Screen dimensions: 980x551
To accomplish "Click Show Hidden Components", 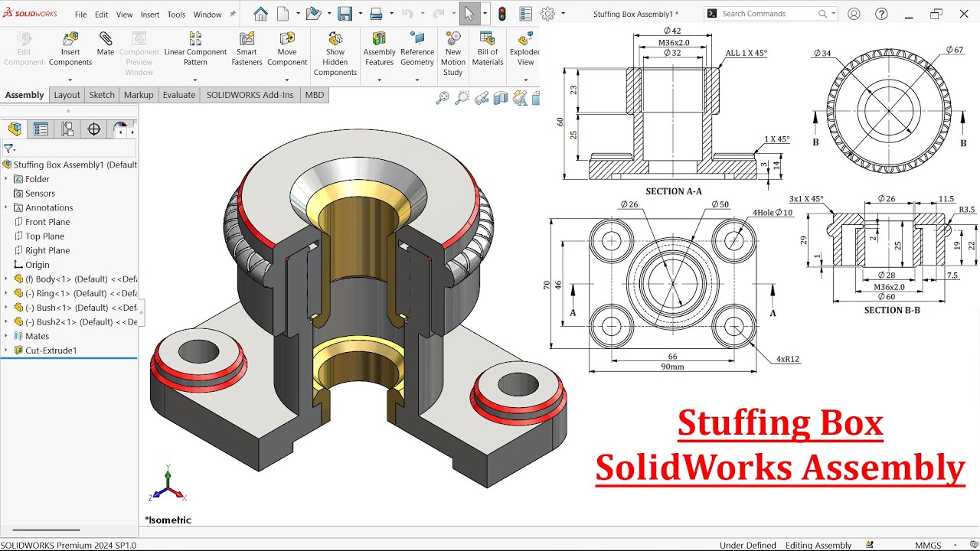I will pos(335,54).
